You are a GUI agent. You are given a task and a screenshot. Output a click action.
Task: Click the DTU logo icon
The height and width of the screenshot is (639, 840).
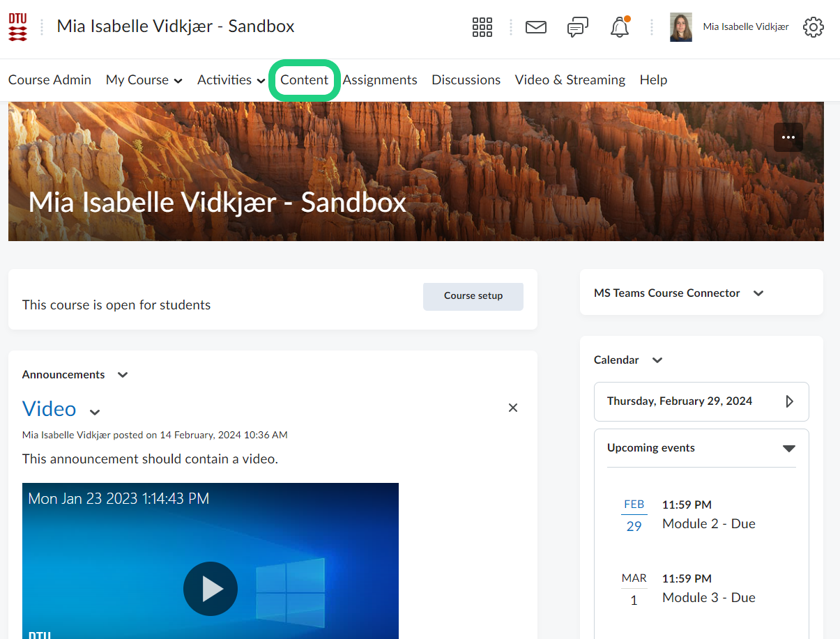(x=18, y=27)
